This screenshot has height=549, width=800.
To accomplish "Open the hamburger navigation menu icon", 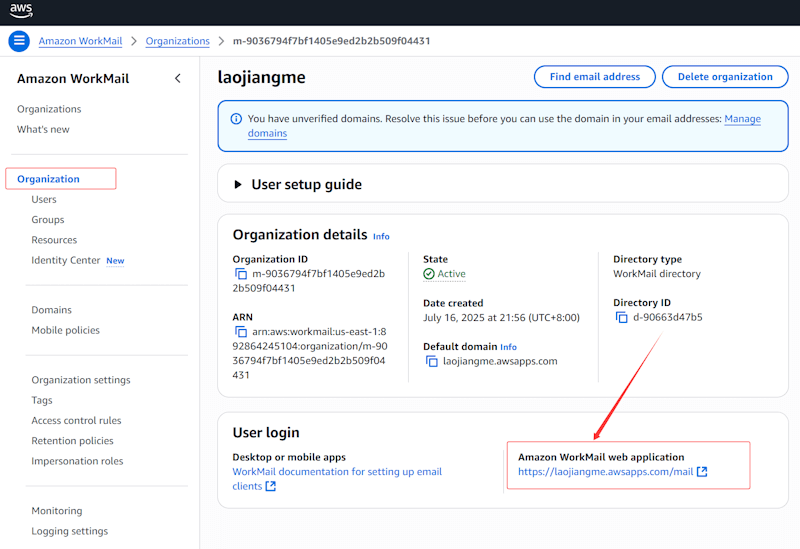I will pos(19,41).
